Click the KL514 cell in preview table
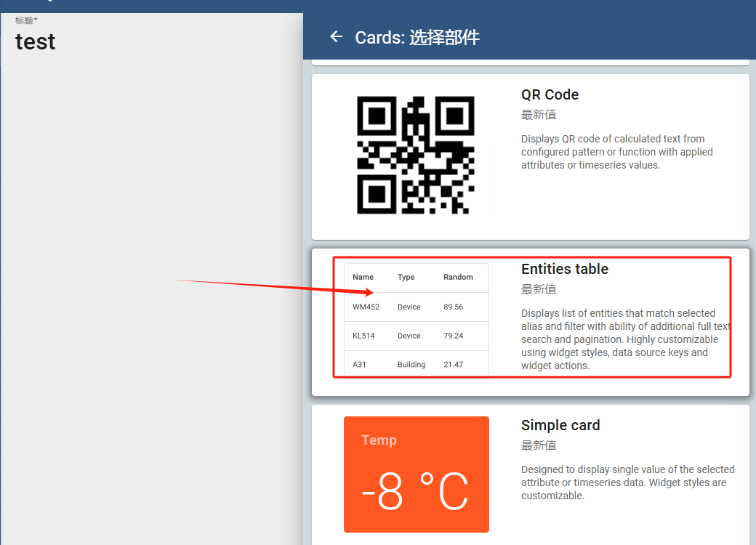Image resolution: width=756 pixels, height=545 pixels. coord(363,336)
